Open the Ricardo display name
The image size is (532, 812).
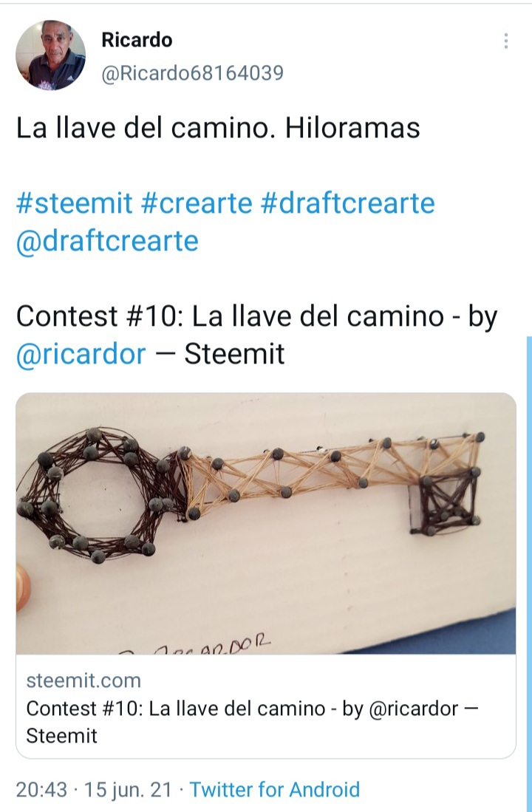coord(137,40)
